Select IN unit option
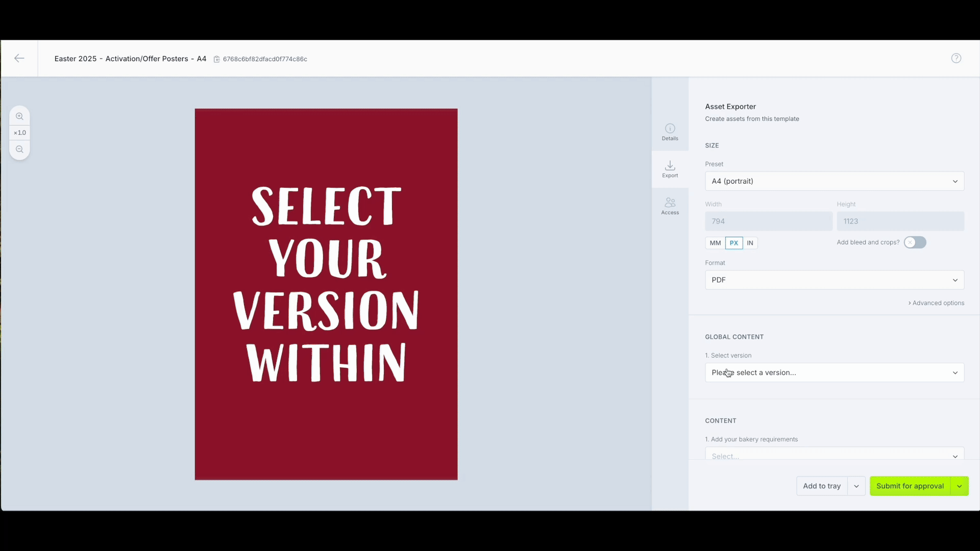The width and height of the screenshot is (980, 551). coord(750,243)
